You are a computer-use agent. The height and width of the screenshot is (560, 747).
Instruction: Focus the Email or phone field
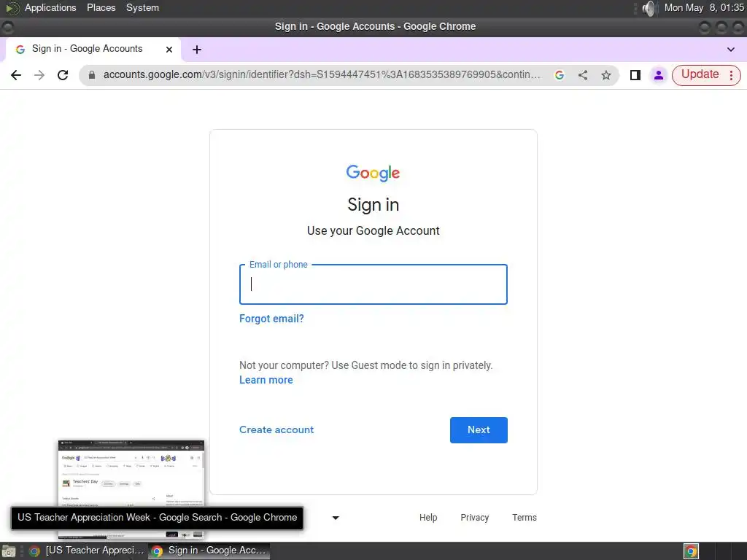(x=373, y=284)
